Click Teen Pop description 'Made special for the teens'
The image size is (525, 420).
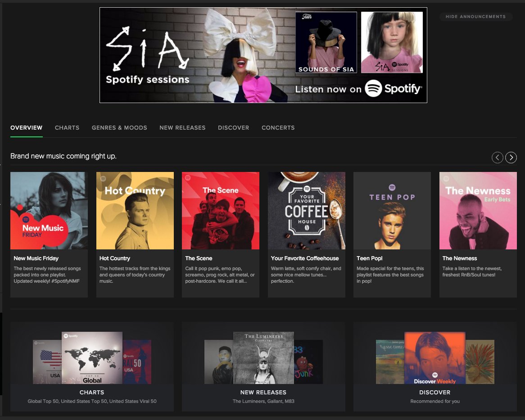click(x=390, y=275)
